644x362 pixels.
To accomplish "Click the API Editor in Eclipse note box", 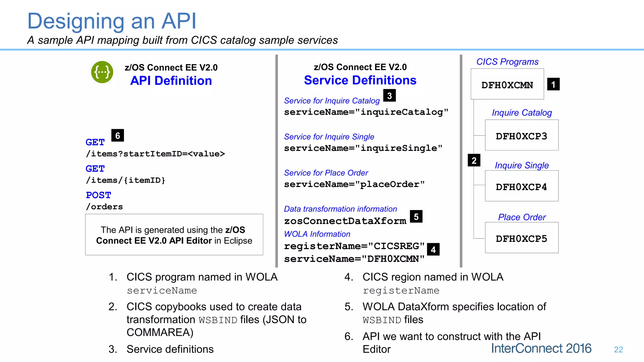I will tap(174, 235).
